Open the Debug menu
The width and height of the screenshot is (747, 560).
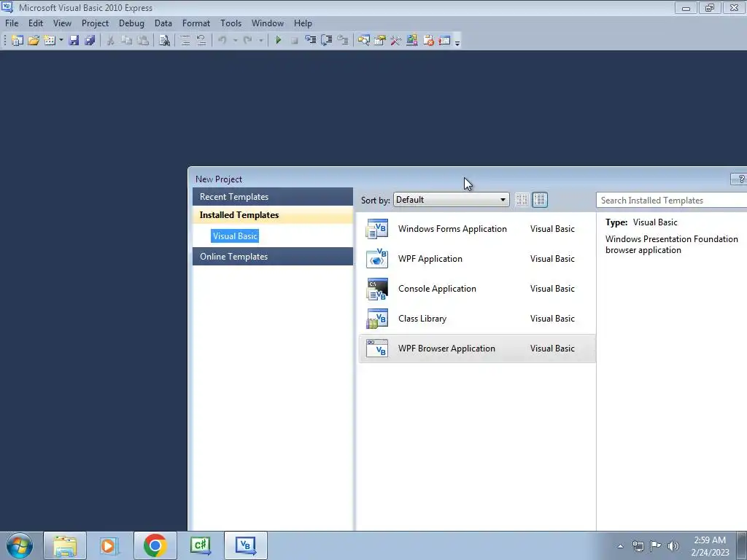point(131,23)
